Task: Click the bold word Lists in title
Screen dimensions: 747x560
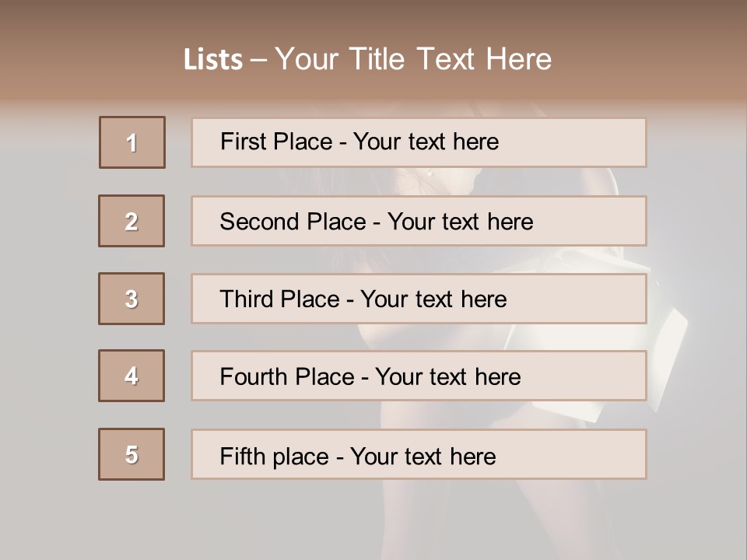Action: 213,60
